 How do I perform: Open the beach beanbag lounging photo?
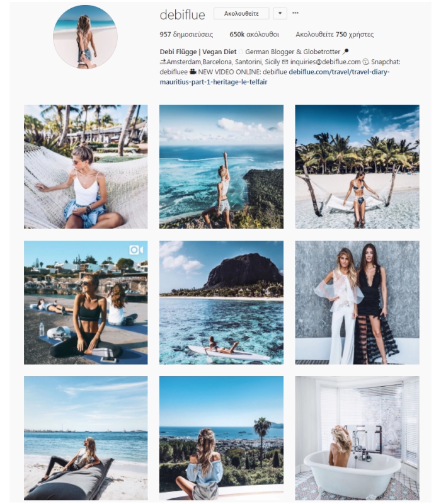(x=86, y=438)
